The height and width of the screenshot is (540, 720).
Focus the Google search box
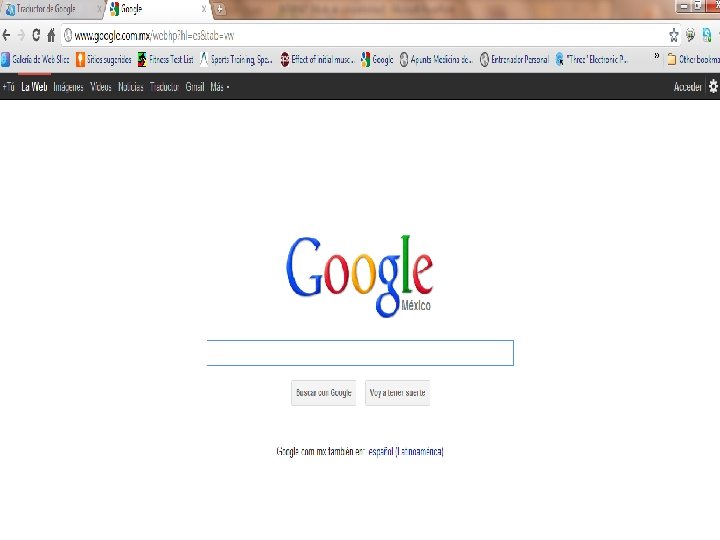pyautogui.click(x=360, y=353)
